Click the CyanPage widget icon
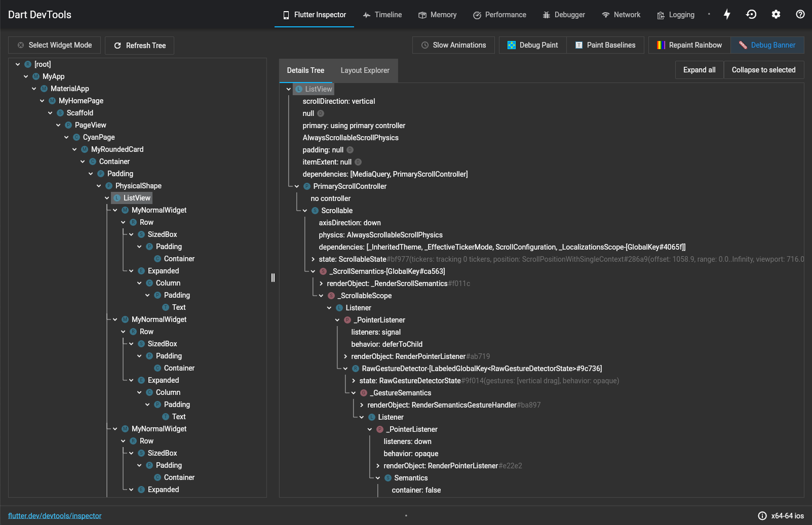This screenshot has width=812, height=525. [x=76, y=137]
